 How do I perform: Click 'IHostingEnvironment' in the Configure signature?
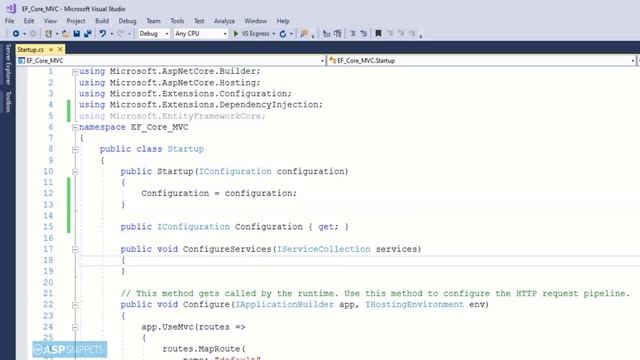(x=415, y=304)
